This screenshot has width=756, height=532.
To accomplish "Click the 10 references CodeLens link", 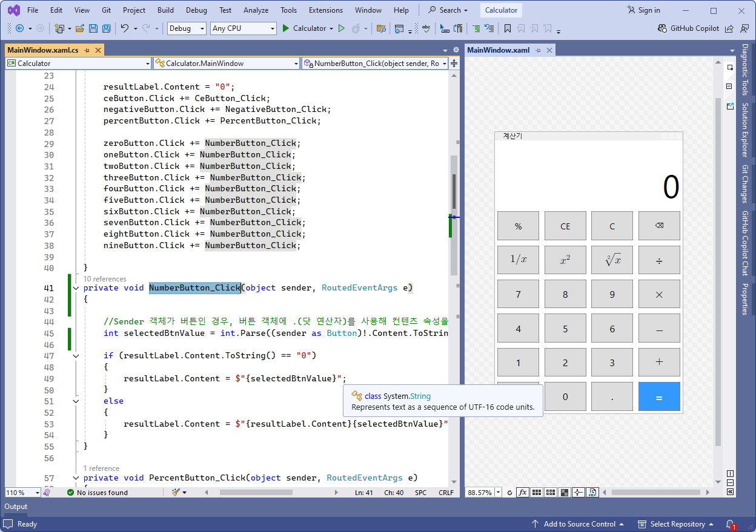I will (105, 279).
